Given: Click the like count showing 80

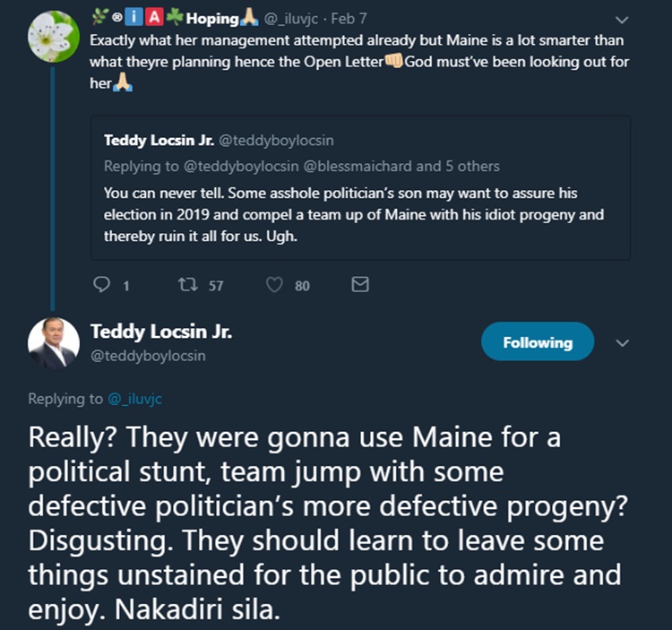Looking at the screenshot, I should [302, 286].
